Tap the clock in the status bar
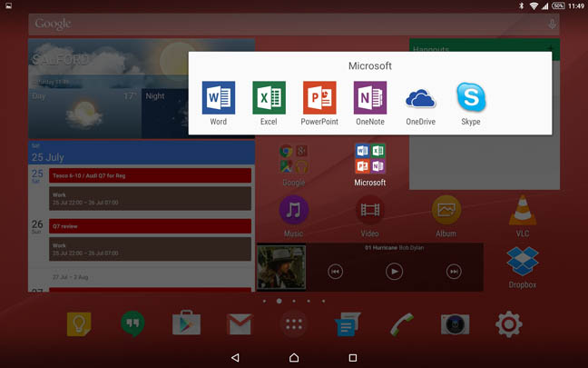The width and height of the screenshot is (588, 368). pos(576,5)
